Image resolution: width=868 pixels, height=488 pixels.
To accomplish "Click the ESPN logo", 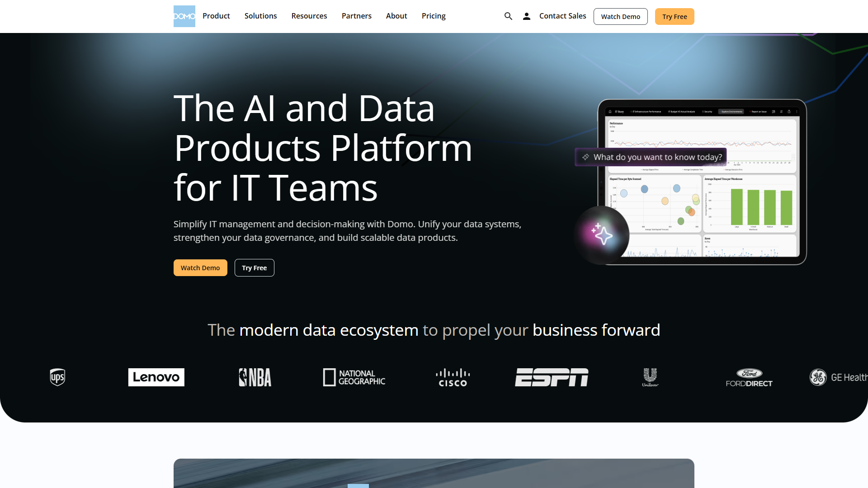I will coord(551,377).
